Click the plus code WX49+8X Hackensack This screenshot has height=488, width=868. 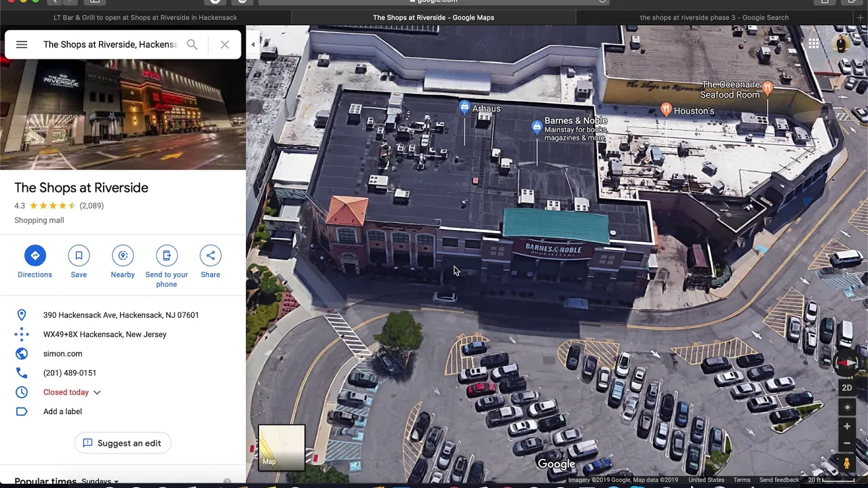point(104,334)
